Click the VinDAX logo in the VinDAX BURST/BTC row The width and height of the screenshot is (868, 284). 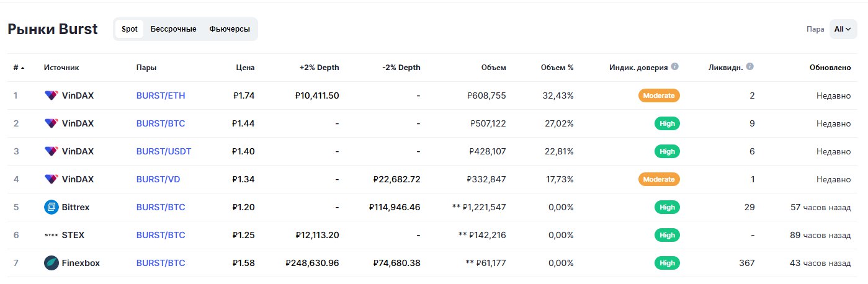51,123
